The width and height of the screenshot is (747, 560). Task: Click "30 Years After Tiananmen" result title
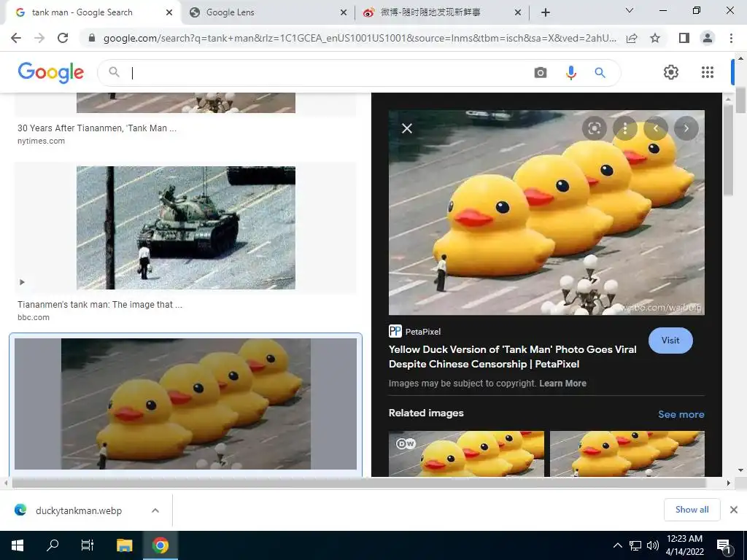(x=97, y=128)
